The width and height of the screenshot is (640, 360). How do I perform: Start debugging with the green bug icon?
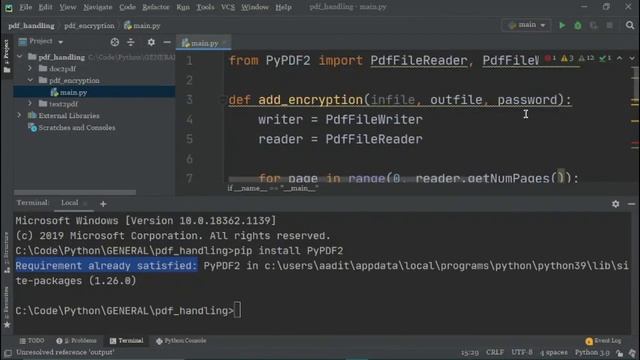(578, 25)
